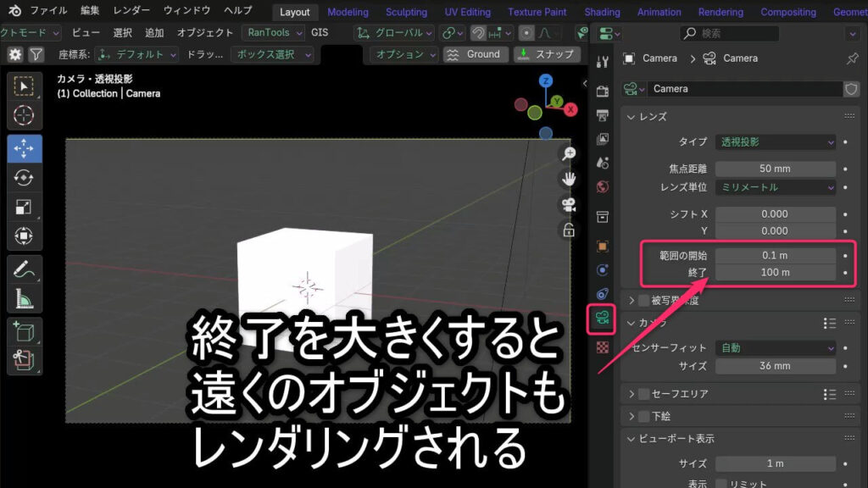The width and height of the screenshot is (868, 488).
Task: Open the センサーフィット 自動 dropdown
Action: 775,348
